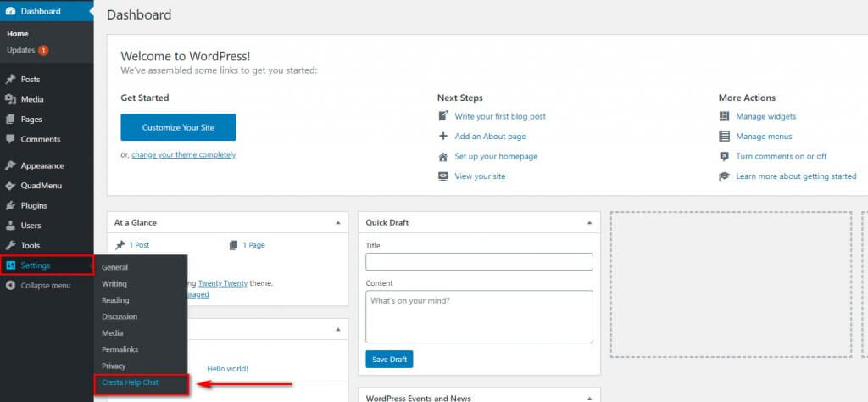Click the Pages icon in sidebar

(10, 119)
